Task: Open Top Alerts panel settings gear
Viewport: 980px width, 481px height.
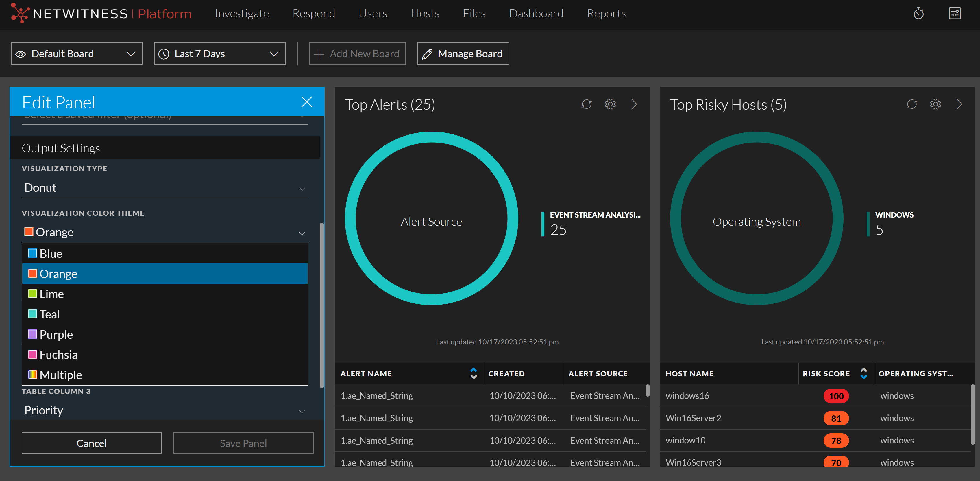Action: pyautogui.click(x=610, y=104)
